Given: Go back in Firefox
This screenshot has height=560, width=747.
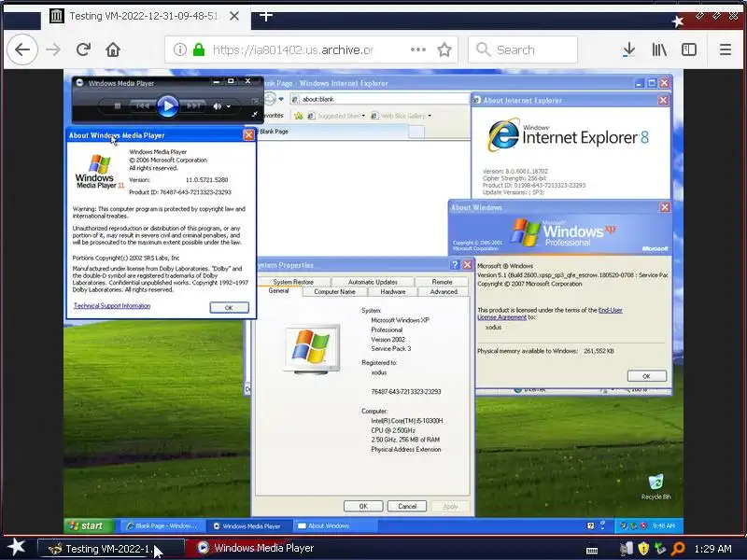Looking at the screenshot, I should tap(21, 49).
